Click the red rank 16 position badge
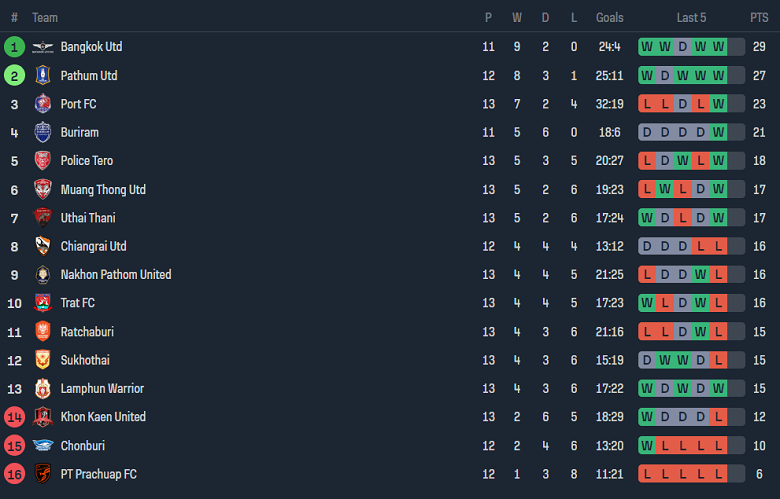Viewport: 780px width, 499px height. click(x=14, y=474)
